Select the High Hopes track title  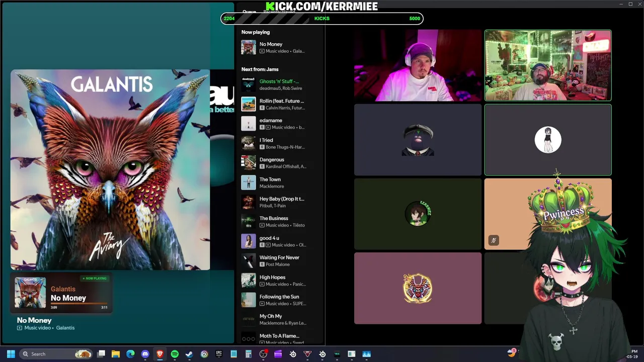coord(272,278)
